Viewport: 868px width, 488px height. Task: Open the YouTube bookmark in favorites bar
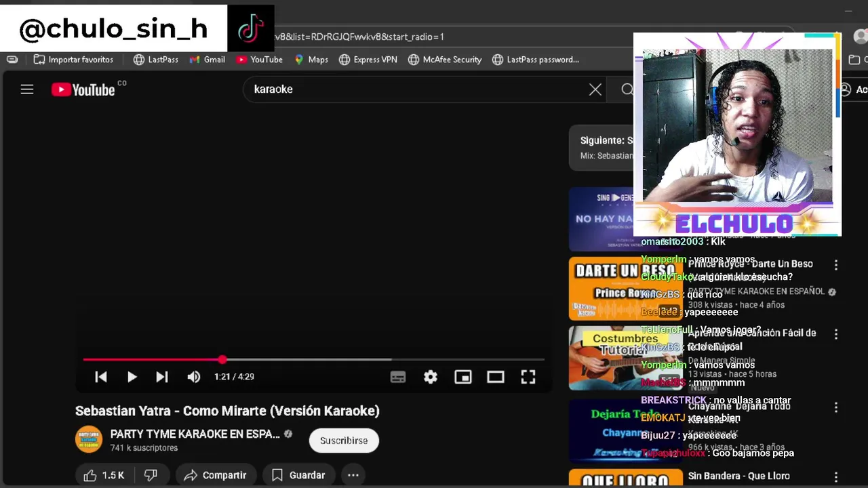260,60
